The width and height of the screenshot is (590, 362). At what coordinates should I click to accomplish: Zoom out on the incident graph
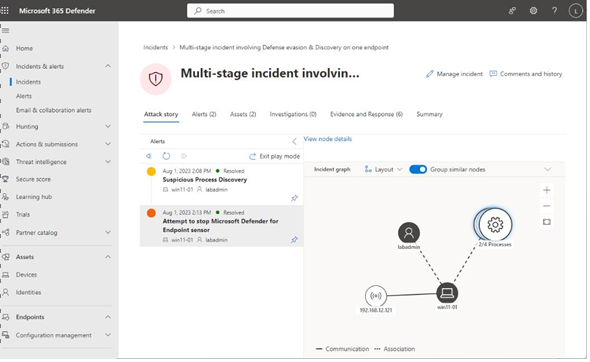click(x=547, y=206)
